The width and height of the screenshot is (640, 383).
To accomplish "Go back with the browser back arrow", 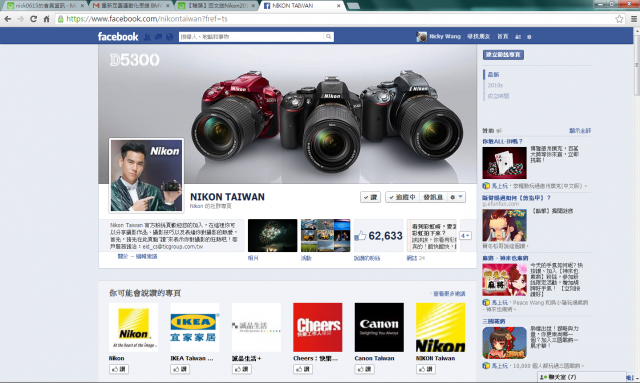I will pos(8,19).
